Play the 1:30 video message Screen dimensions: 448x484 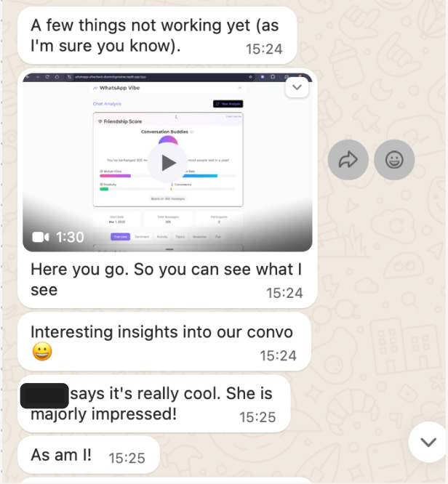pyautogui.click(x=168, y=163)
